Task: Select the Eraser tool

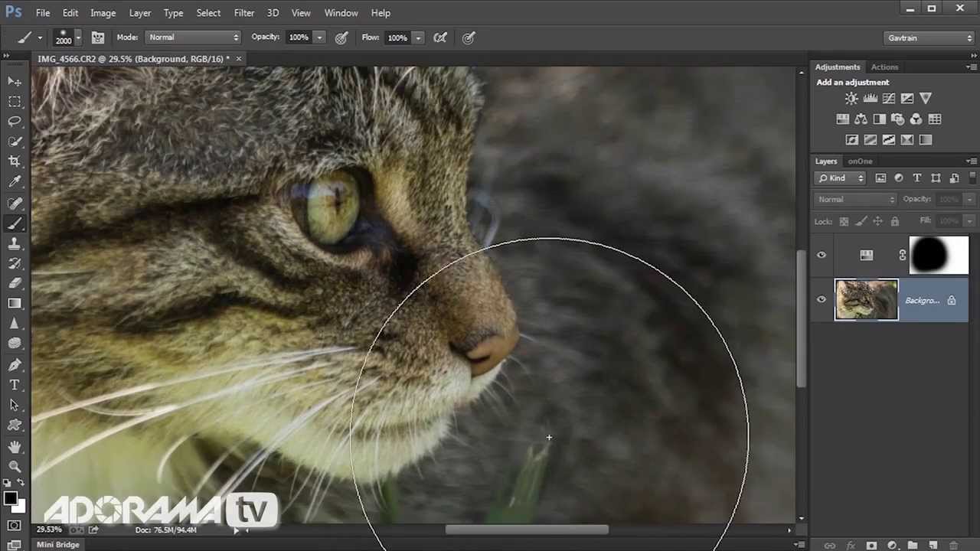Action: tap(15, 283)
